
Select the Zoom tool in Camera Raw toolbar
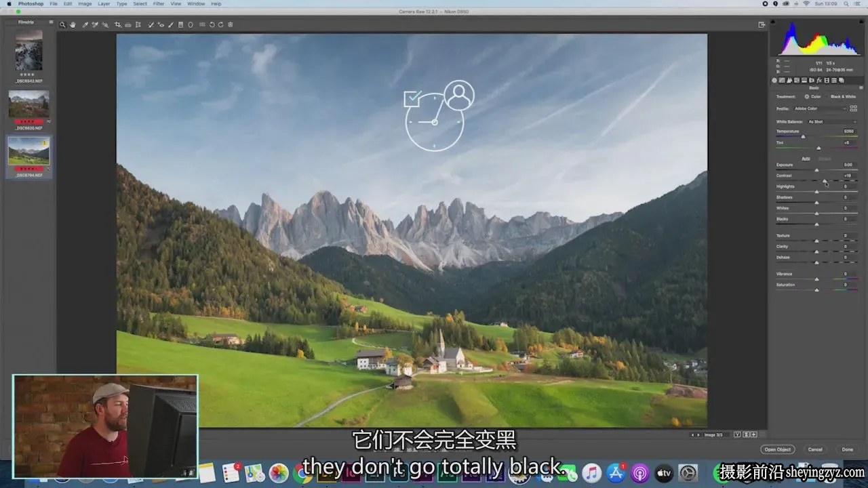coord(62,24)
